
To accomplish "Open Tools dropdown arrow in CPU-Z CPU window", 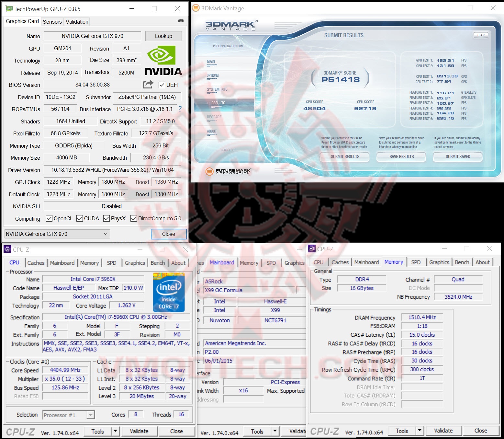I will 115,431.
